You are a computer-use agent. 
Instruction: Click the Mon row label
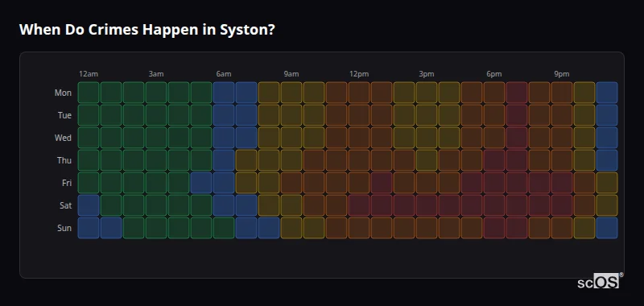[x=63, y=93]
